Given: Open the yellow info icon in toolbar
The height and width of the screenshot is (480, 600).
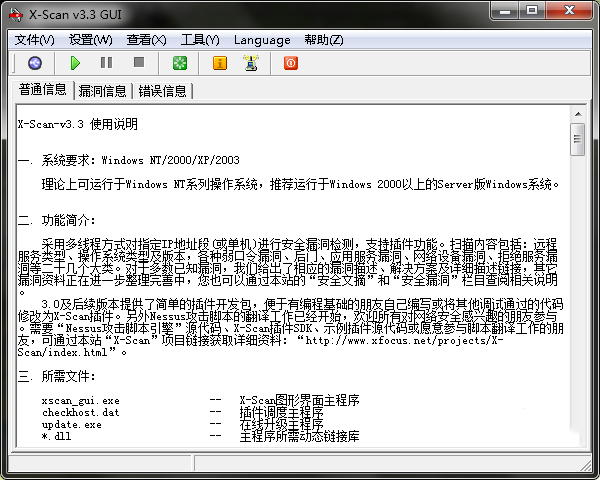Looking at the screenshot, I should pos(220,63).
